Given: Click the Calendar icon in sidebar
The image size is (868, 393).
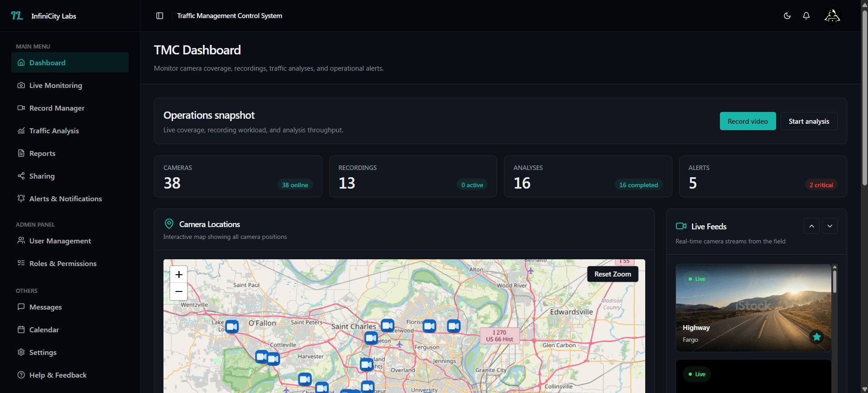Looking at the screenshot, I should coord(21,330).
